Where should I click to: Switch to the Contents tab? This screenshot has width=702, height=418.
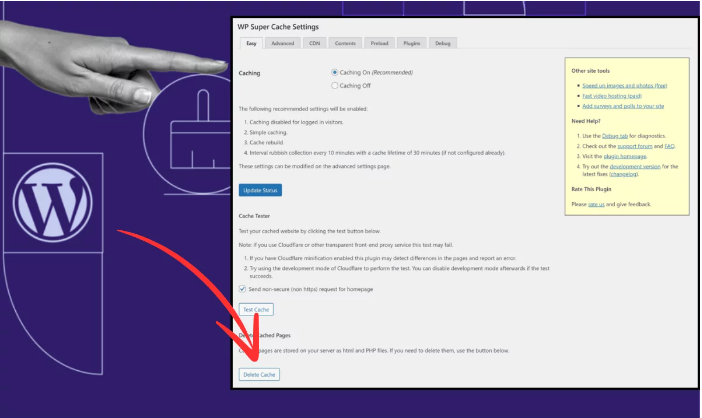[345, 43]
